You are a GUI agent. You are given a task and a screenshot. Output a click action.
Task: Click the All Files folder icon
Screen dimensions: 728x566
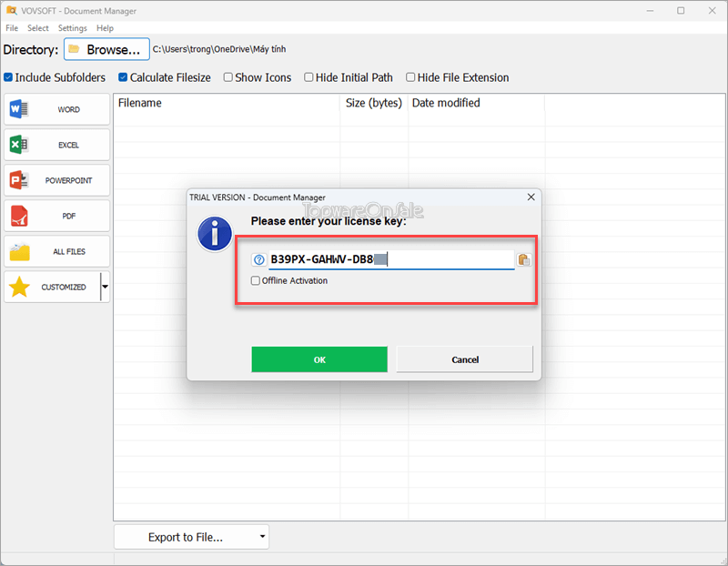(19, 251)
